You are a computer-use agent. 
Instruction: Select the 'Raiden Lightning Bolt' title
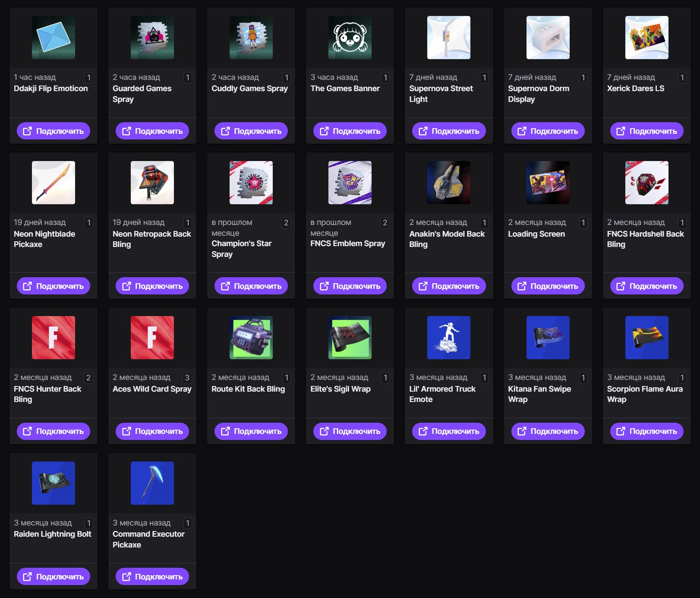point(53,534)
